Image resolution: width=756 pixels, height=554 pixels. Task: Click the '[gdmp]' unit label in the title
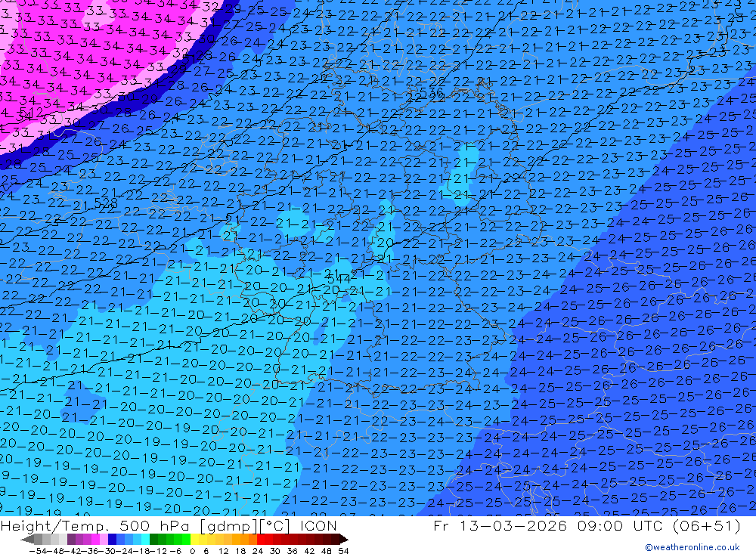tap(228, 526)
